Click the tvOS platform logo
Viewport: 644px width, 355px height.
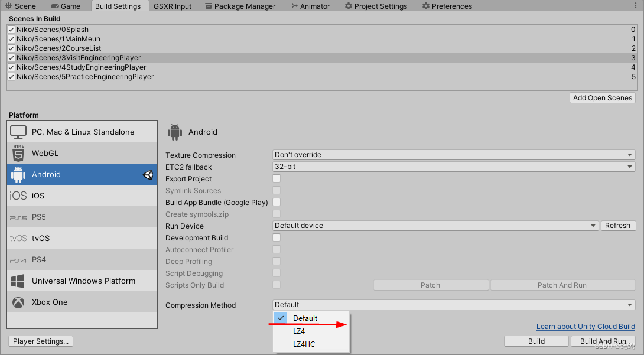(18, 239)
